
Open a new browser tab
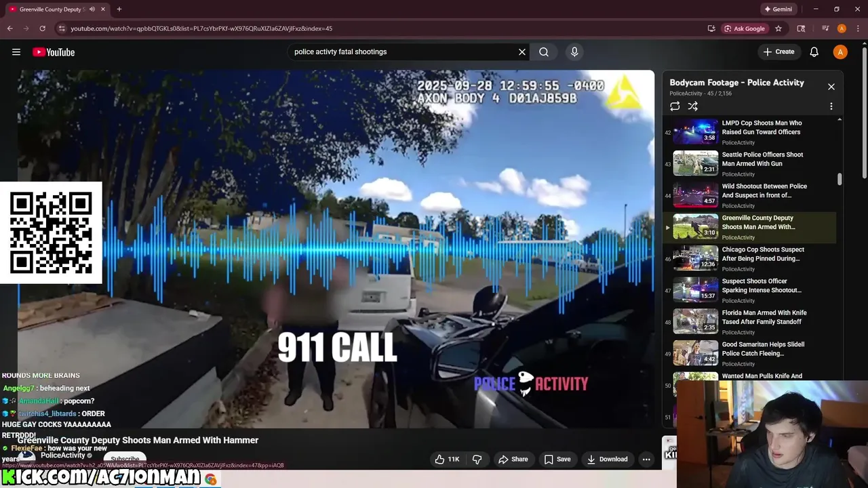(119, 9)
